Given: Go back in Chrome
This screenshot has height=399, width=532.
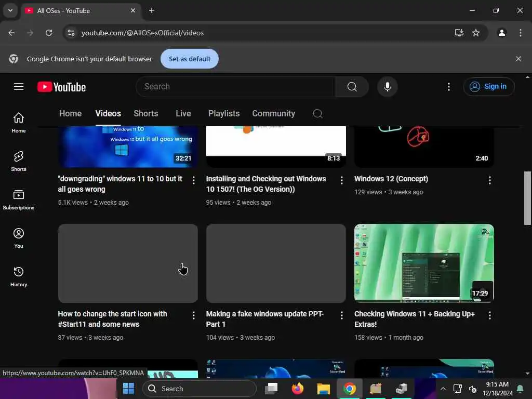Looking at the screenshot, I should (x=11, y=33).
